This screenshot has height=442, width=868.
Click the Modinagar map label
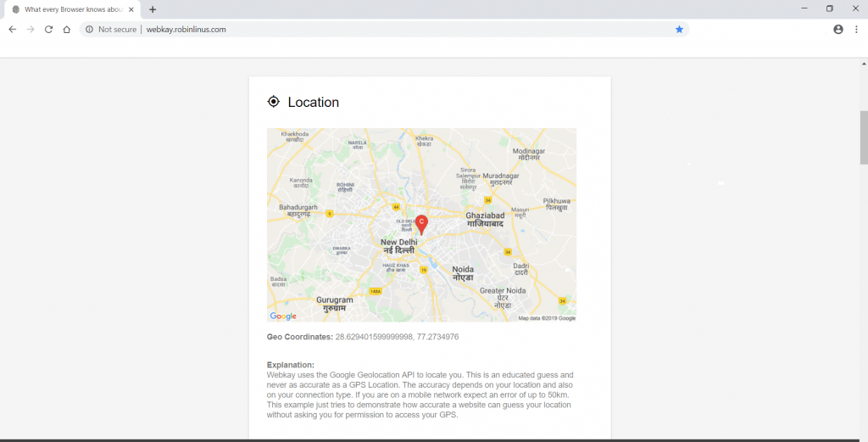click(529, 154)
